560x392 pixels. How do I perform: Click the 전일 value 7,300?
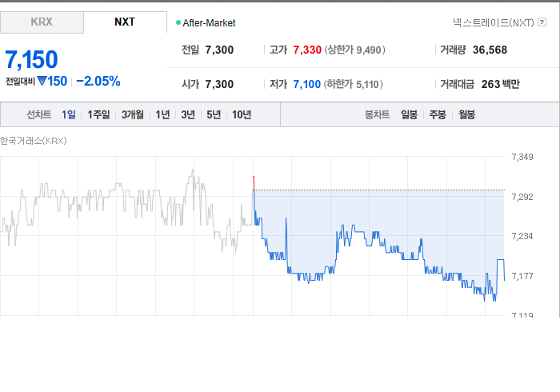point(219,50)
